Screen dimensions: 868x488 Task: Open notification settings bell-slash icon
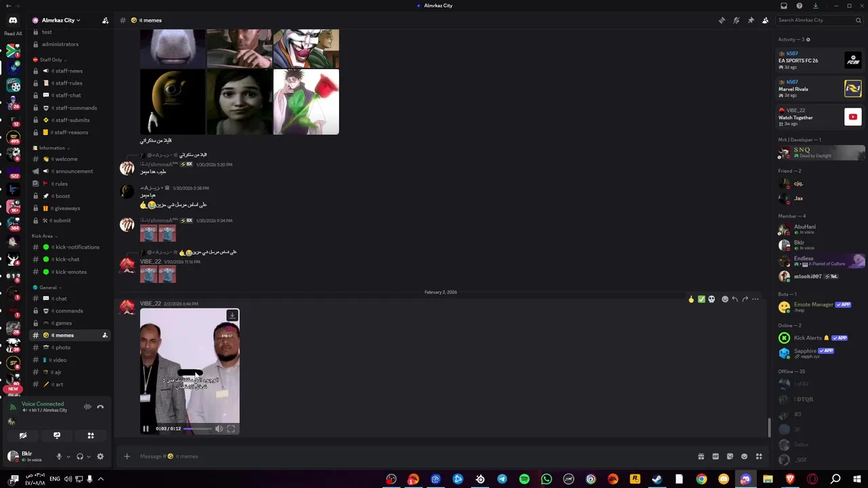(736, 20)
